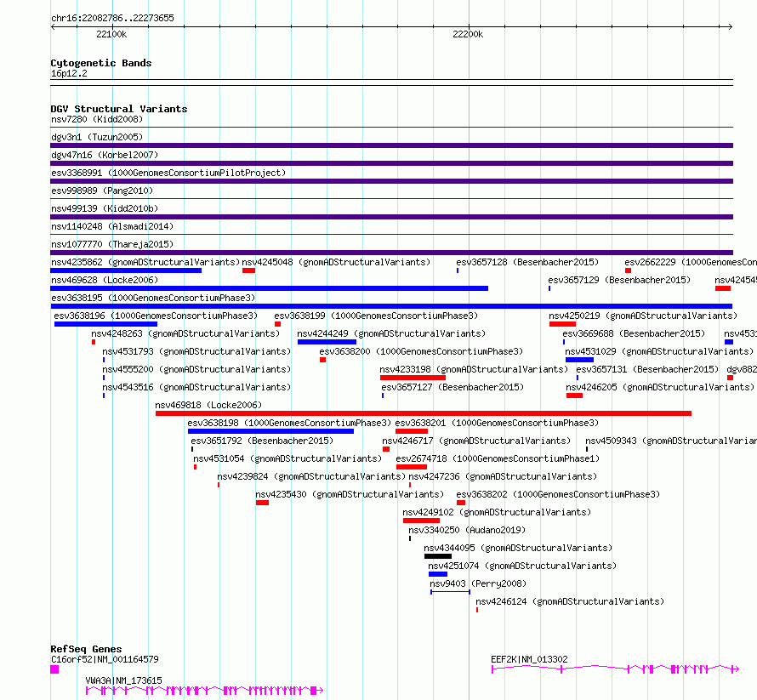This screenshot has height=700, width=757.
Task: Click the nsv4245048 variant label
Action: point(336,262)
